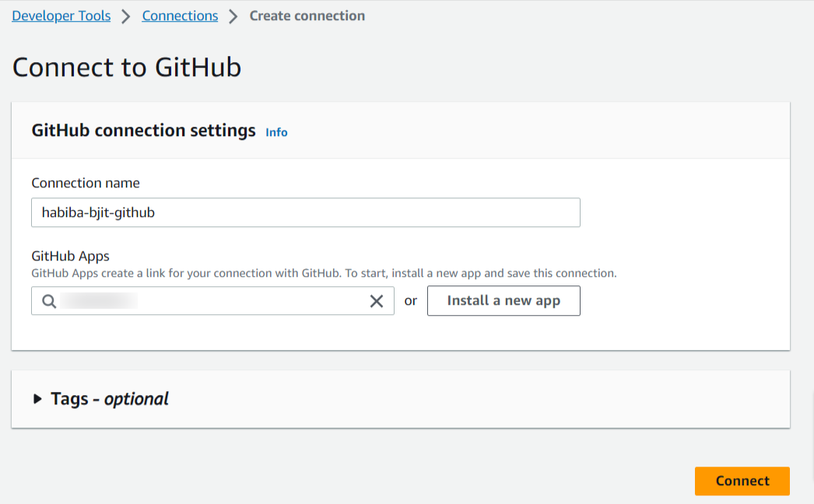The image size is (814, 504).
Task: Click the orange Connect button
Action: point(742,481)
